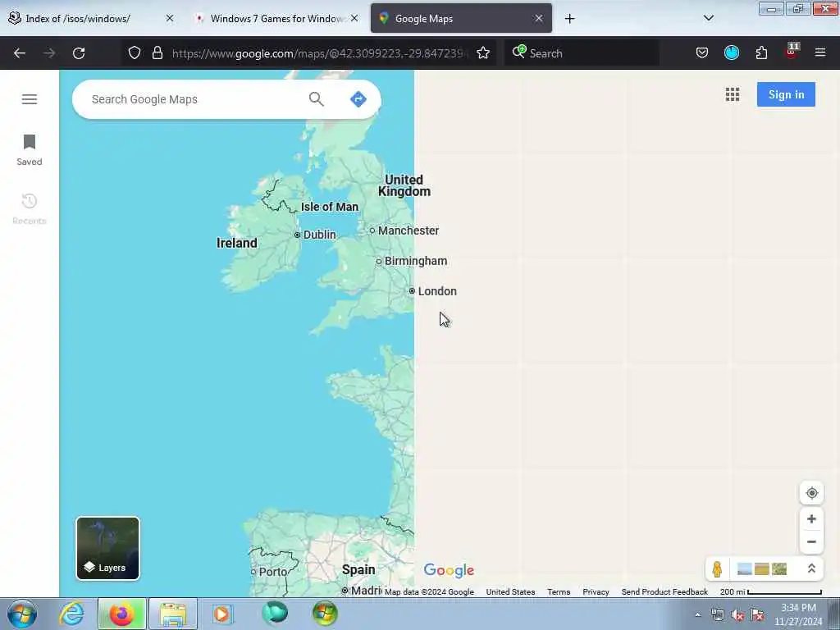Close the Index of /isos/windows/ tab
The height and width of the screenshot is (630, 840).
[x=170, y=18]
